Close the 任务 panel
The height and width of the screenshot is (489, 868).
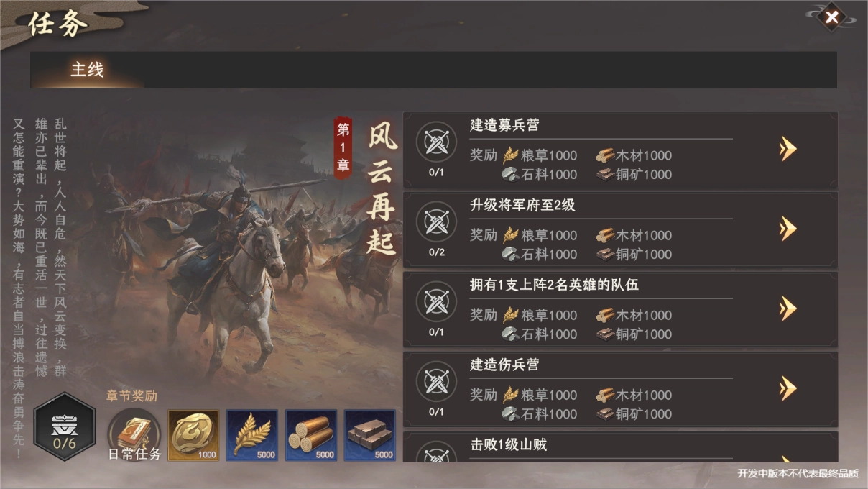[831, 17]
